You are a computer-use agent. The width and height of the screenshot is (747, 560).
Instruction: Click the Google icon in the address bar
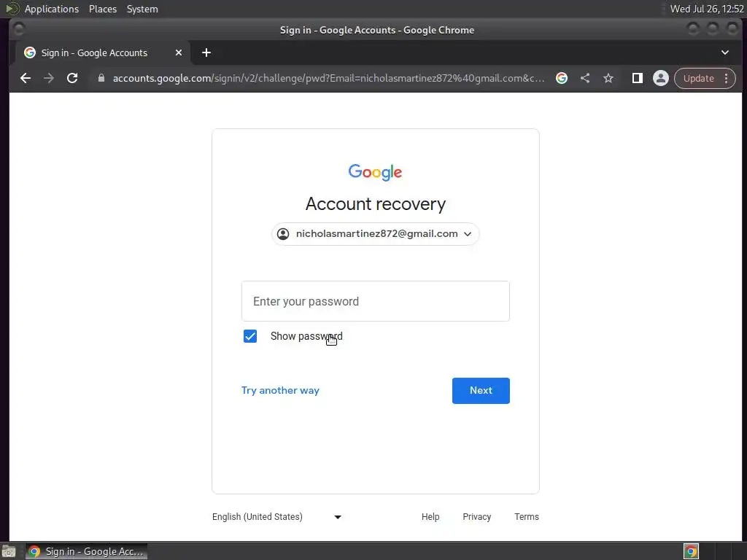562,78
